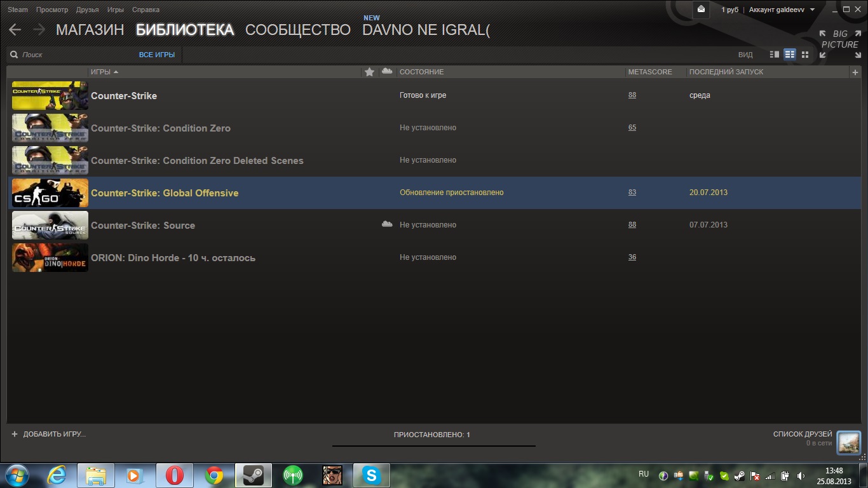Open Opera browser from taskbar
The width and height of the screenshot is (868, 488).
[x=175, y=475]
